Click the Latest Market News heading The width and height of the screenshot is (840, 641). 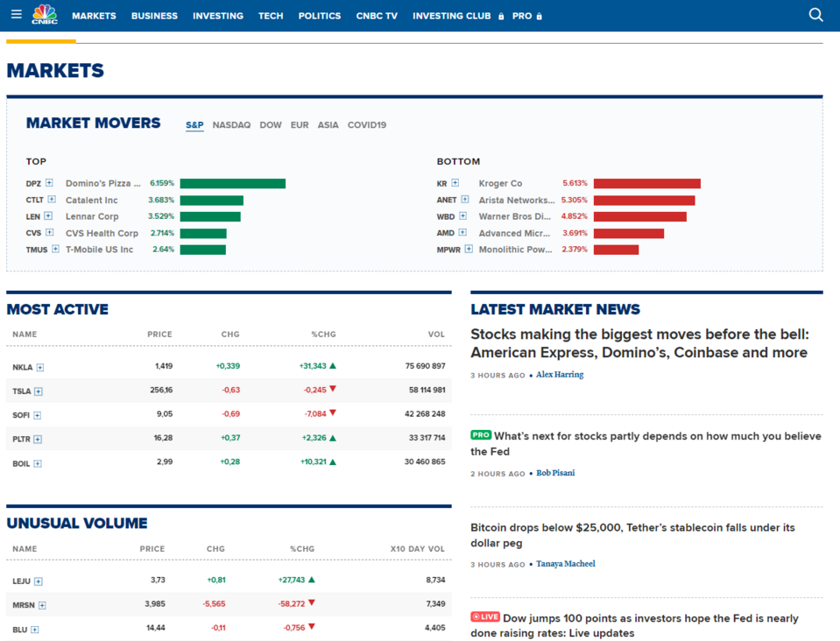coord(555,309)
